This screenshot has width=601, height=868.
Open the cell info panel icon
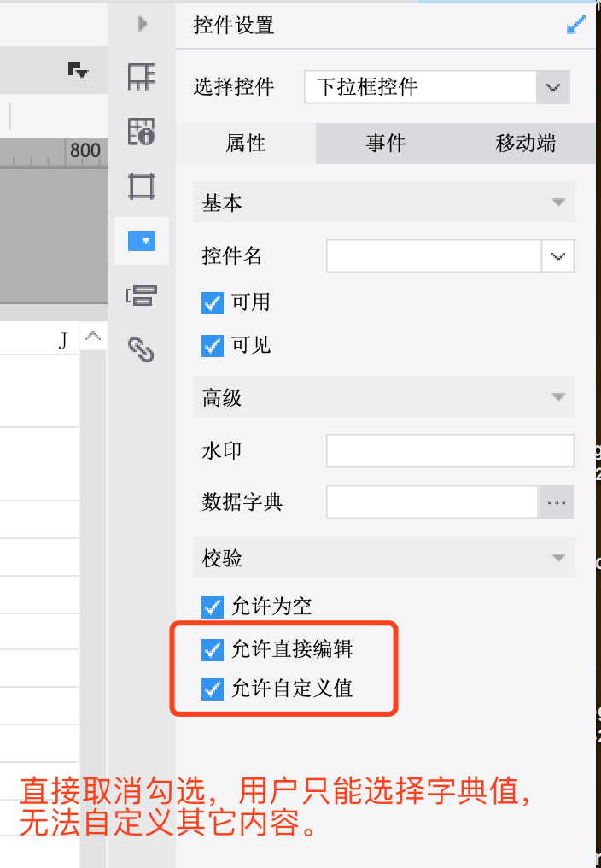click(142, 132)
